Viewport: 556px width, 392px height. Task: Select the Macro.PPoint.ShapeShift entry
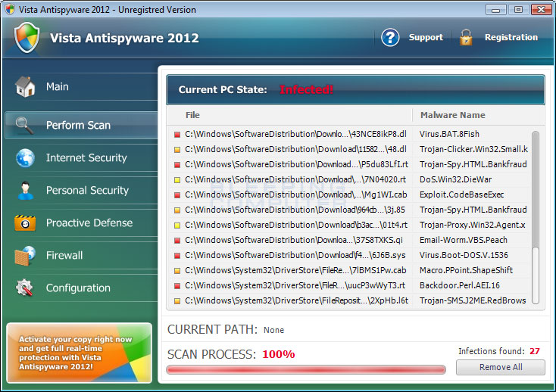467,270
